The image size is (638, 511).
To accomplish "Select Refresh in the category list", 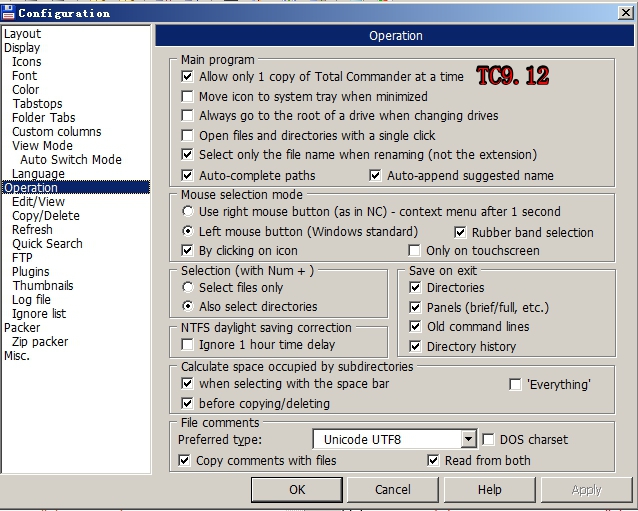I will point(32,229).
